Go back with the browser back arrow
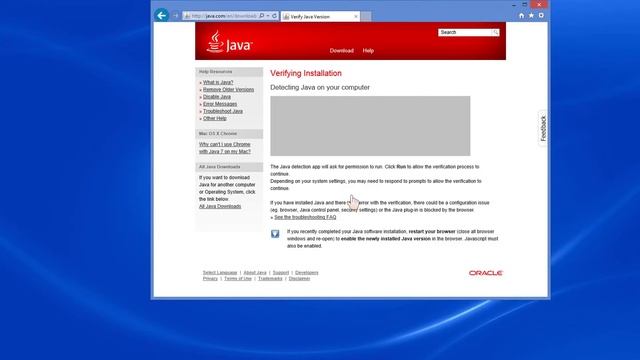640x360 pixels. click(162, 16)
